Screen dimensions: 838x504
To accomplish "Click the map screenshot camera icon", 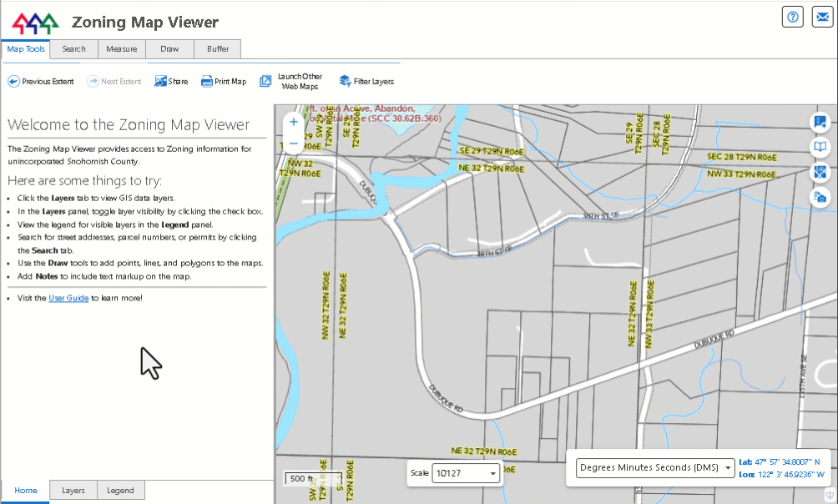I will [820, 197].
